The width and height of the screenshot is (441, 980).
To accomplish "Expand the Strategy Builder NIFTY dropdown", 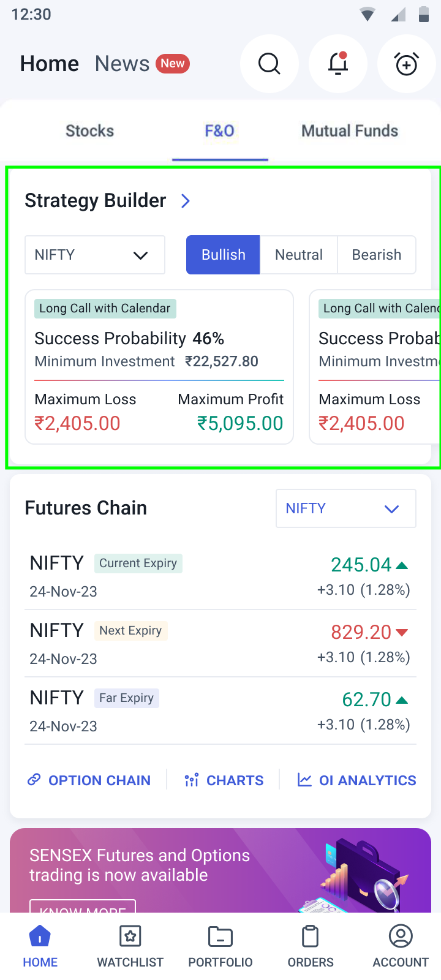I will click(95, 255).
